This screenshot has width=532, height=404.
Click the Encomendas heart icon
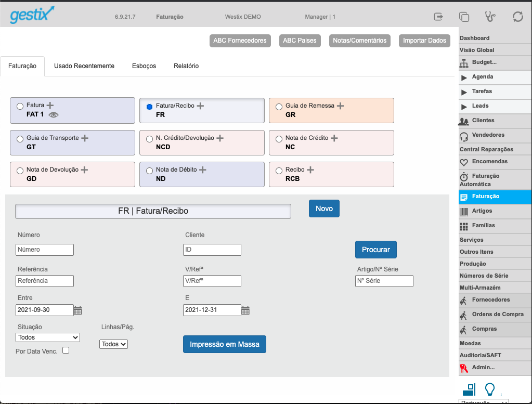464,162
